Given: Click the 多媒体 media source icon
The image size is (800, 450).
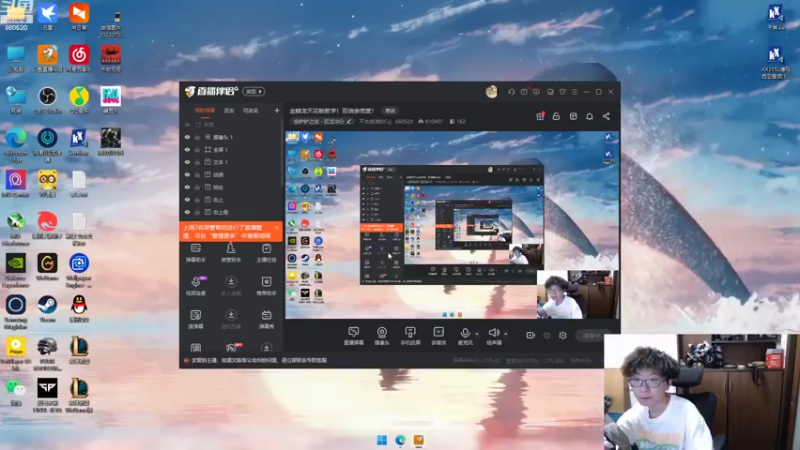Looking at the screenshot, I should (438, 336).
